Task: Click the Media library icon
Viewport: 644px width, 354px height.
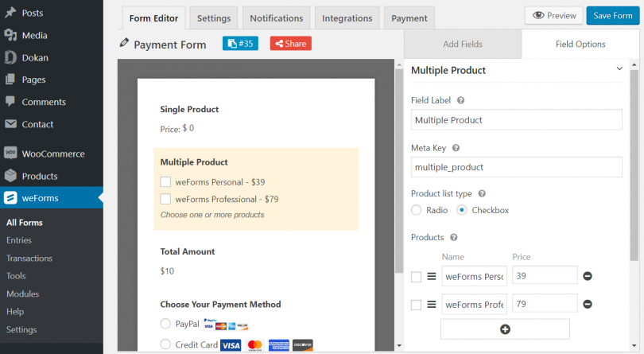Action: click(x=10, y=35)
